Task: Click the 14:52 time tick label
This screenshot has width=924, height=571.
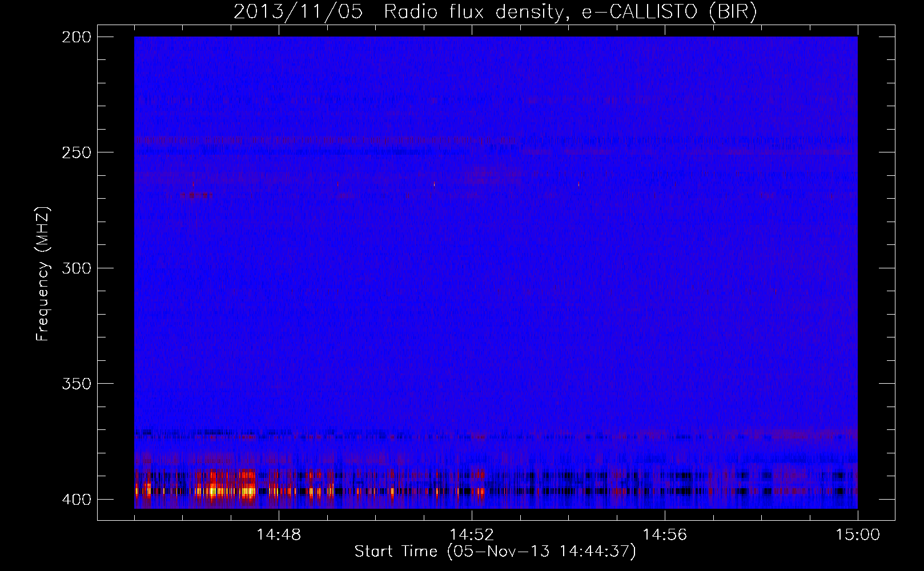Action: [472, 535]
